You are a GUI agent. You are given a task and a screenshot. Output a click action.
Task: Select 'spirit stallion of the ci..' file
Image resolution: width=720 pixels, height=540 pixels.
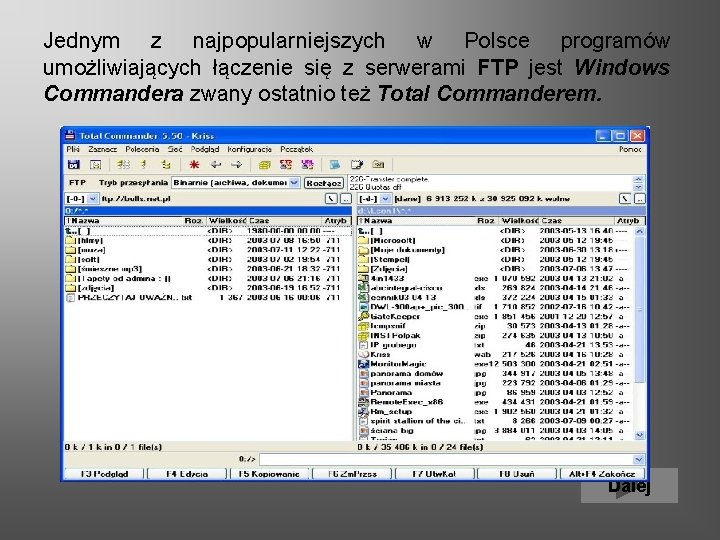pyautogui.click(x=495, y=421)
